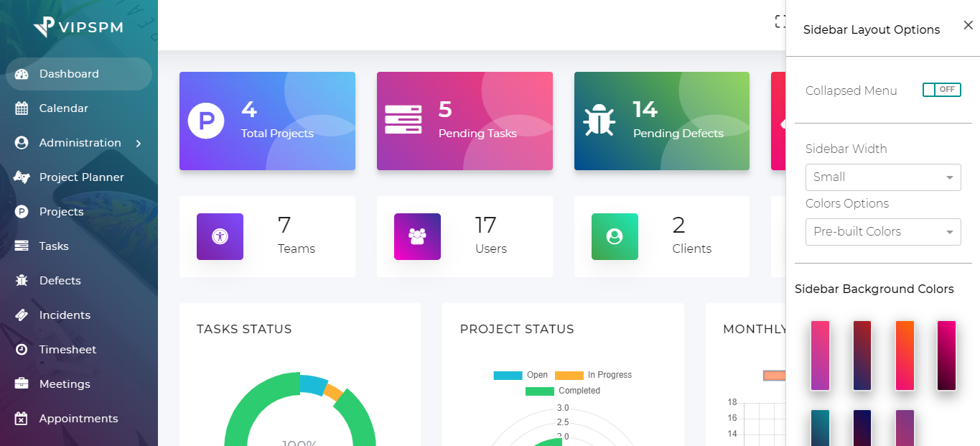Toggle the Collapsed Menu switch
Image resolution: width=980 pixels, height=446 pixels.
click(941, 90)
